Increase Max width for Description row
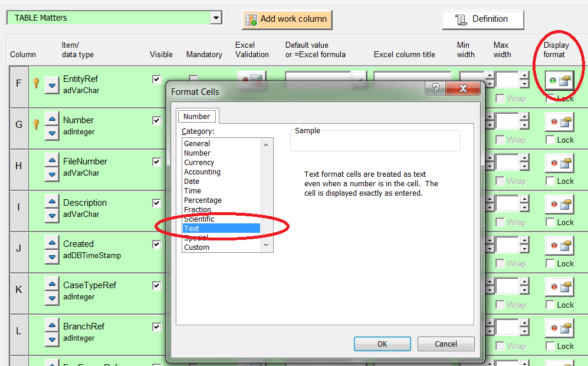Image resolution: width=588 pixels, height=366 pixels. pyautogui.click(x=524, y=199)
